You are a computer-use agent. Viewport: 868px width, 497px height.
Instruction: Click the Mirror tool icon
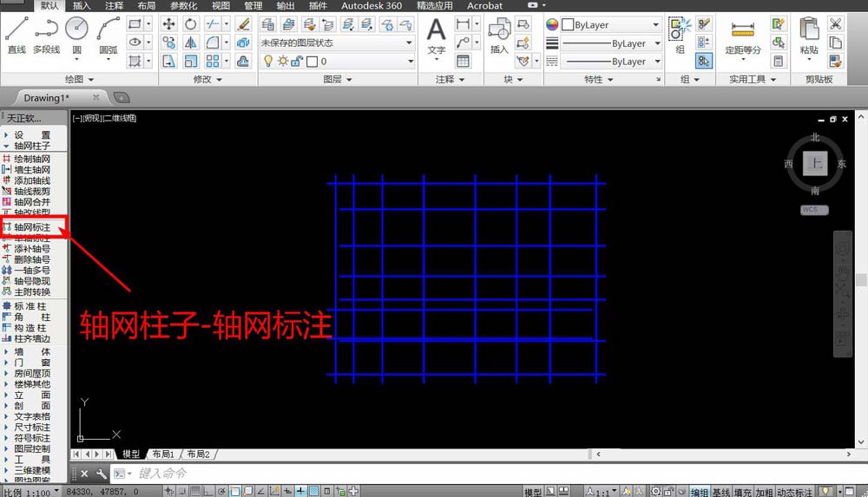(190, 42)
